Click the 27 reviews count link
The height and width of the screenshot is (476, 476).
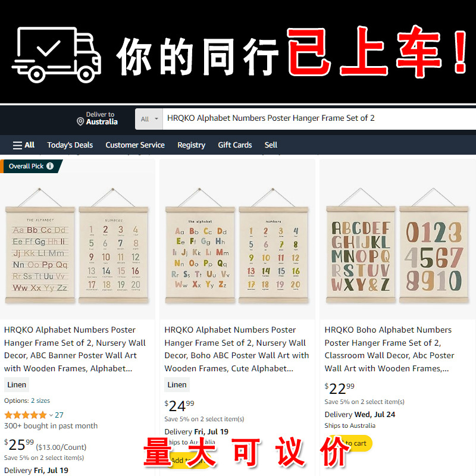59,415
